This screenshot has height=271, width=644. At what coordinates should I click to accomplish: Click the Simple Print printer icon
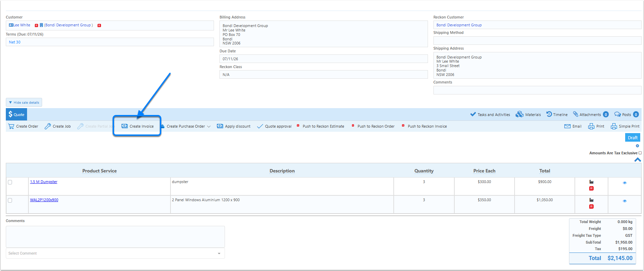pos(614,126)
